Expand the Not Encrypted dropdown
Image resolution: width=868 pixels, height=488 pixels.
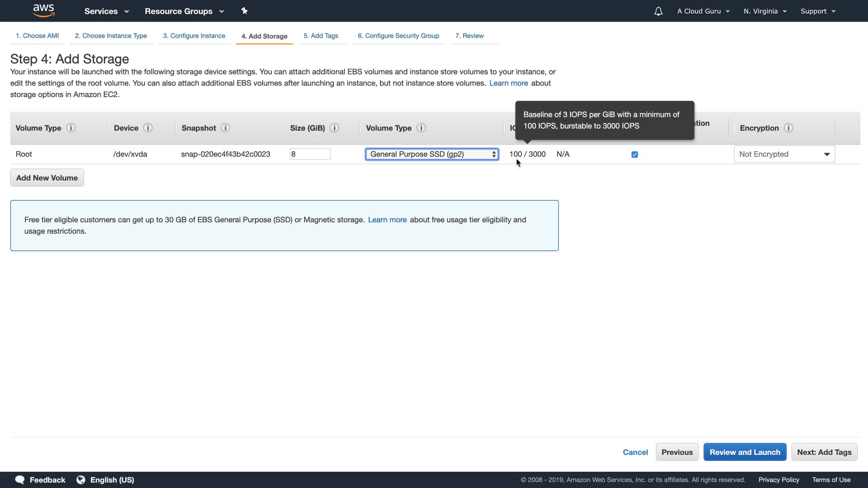[784, 154]
